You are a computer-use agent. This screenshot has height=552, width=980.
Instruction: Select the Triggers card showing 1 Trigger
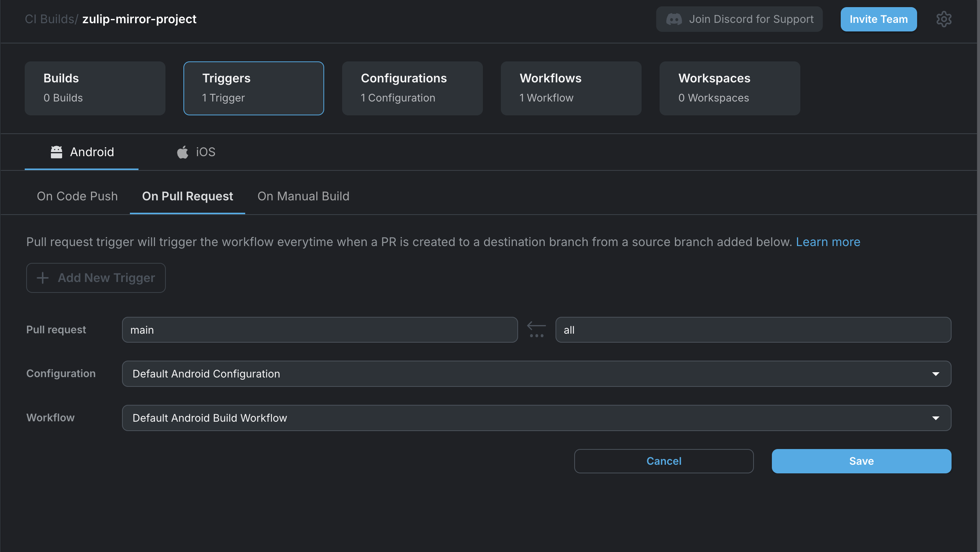(253, 88)
